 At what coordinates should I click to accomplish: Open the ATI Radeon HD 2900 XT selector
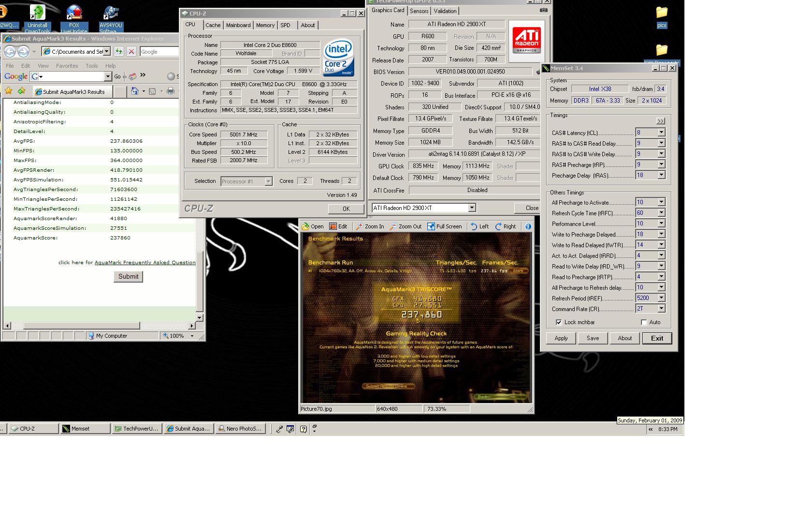pyautogui.click(x=472, y=208)
